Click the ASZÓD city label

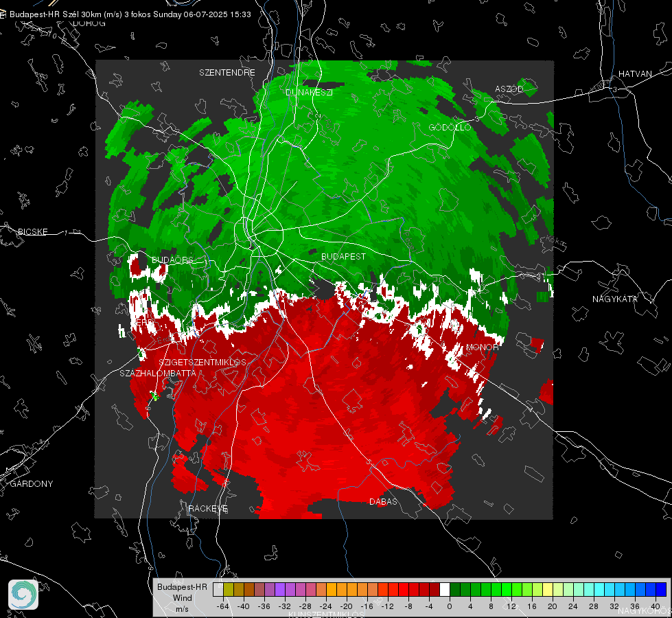pyautogui.click(x=509, y=89)
